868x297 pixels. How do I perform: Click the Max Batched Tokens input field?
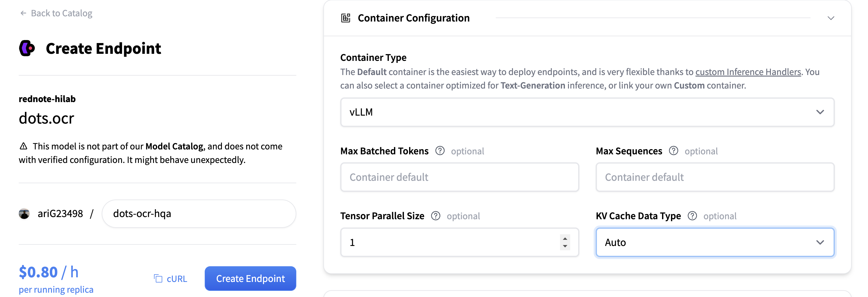click(x=459, y=177)
